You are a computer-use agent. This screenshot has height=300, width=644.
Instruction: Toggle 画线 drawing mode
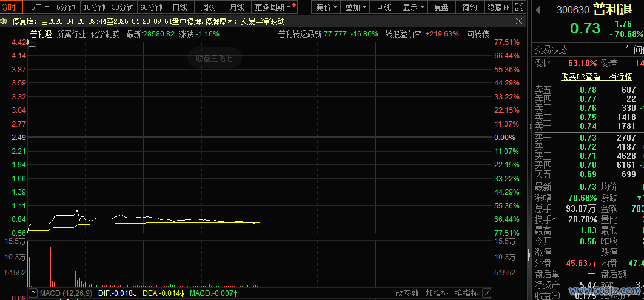click(383, 7)
